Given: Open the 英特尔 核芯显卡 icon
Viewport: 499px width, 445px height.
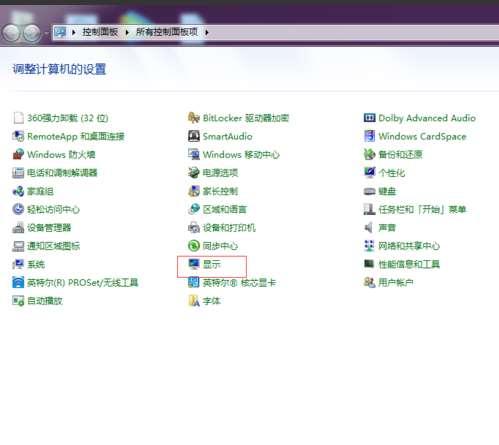Looking at the screenshot, I should coord(194,283).
